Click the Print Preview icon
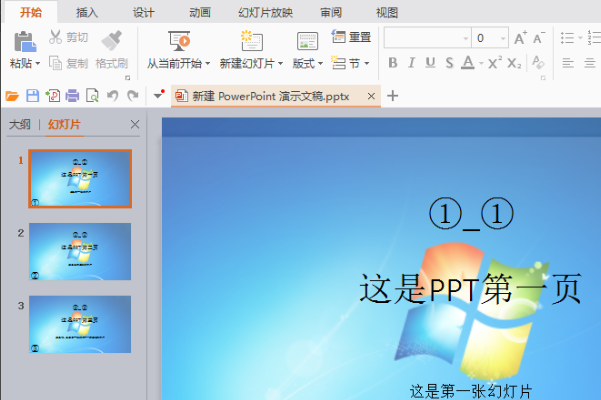 (x=92, y=95)
